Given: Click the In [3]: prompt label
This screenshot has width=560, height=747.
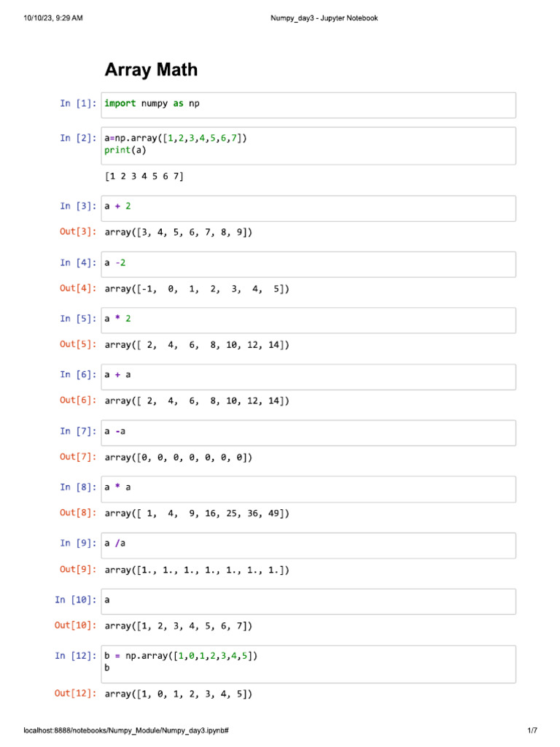Looking at the screenshot, I should (78, 206).
